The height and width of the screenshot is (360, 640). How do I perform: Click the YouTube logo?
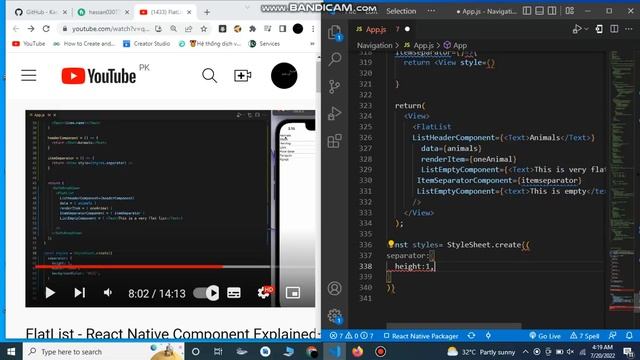pos(99,76)
